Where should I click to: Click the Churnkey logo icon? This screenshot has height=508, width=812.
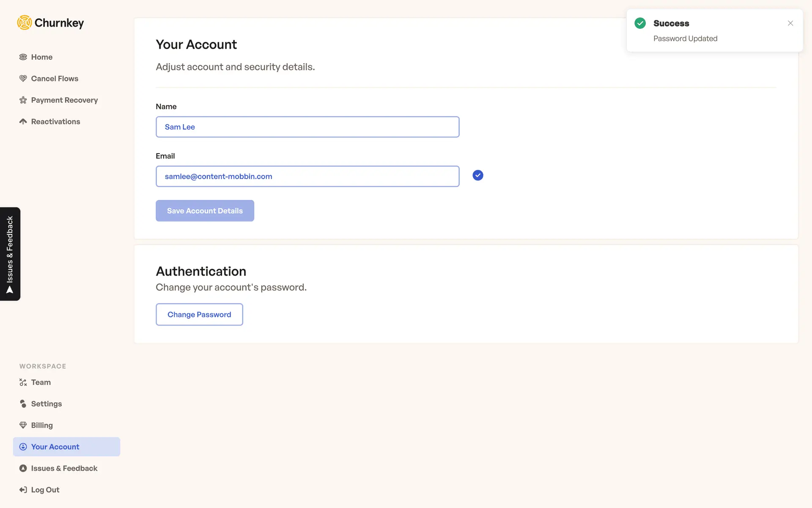tap(25, 23)
